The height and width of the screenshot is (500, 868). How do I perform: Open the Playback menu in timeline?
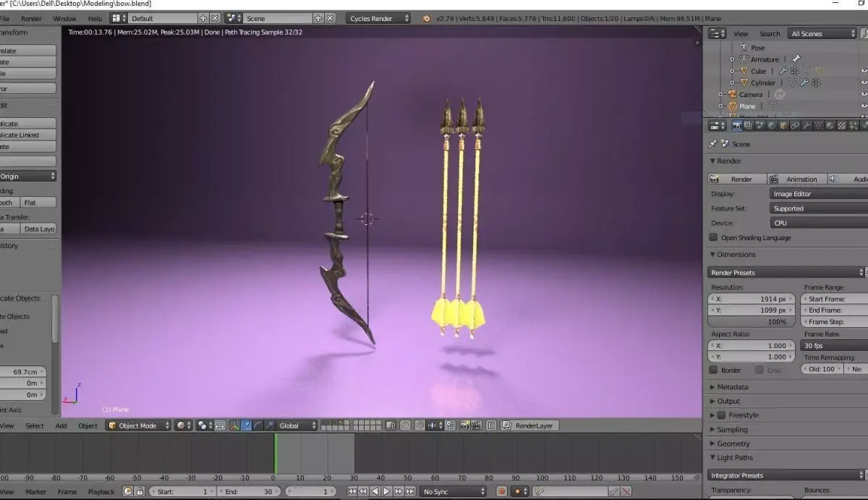tap(101, 491)
